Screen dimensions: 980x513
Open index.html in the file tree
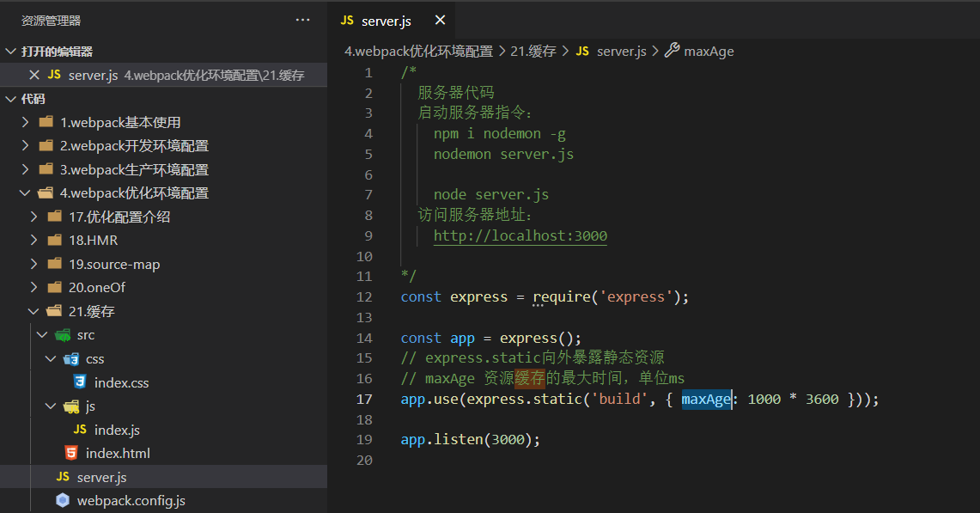coord(118,454)
